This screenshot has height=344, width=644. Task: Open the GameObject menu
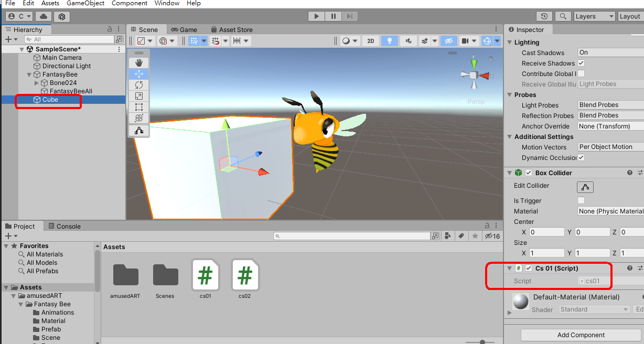pos(85,3)
